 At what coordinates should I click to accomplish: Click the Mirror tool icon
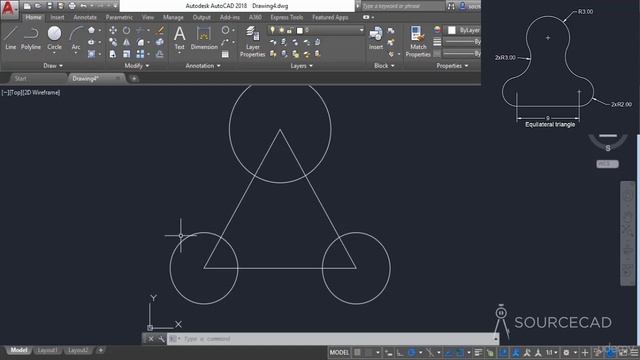127,42
